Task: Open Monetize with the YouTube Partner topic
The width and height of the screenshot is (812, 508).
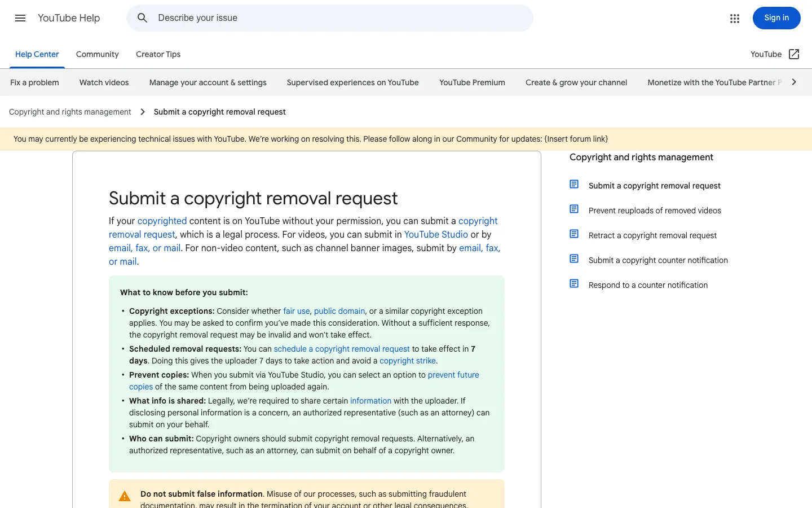Action: click(714, 82)
